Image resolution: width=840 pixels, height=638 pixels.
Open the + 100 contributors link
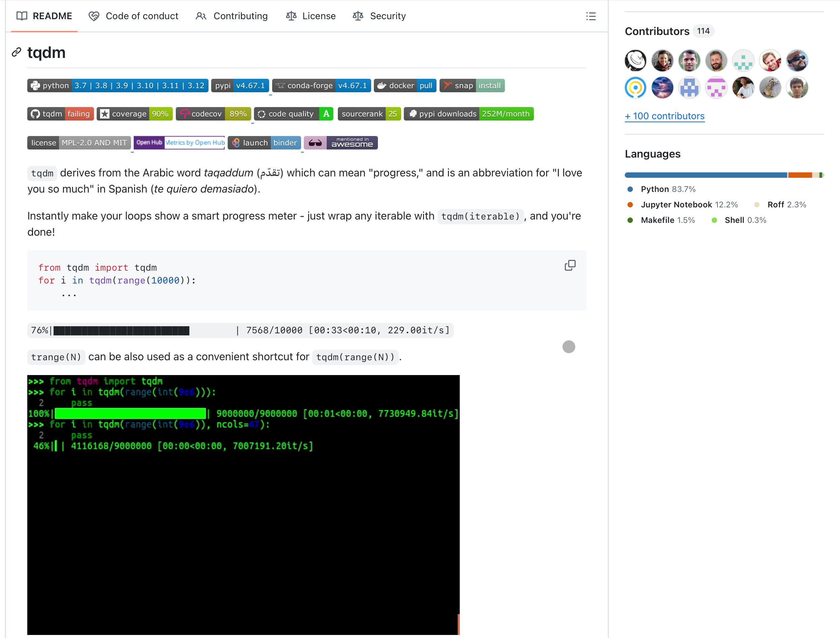[665, 116]
